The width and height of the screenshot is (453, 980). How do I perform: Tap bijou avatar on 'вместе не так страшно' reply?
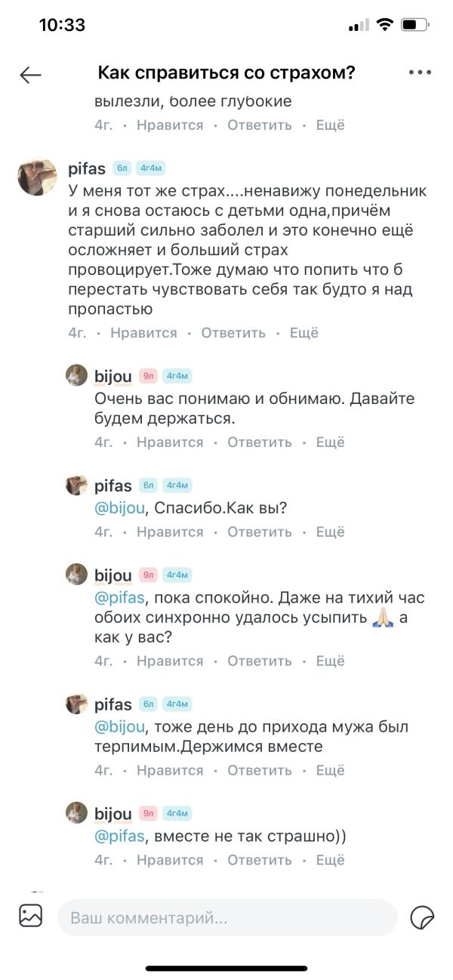pyautogui.click(x=77, y=813)
